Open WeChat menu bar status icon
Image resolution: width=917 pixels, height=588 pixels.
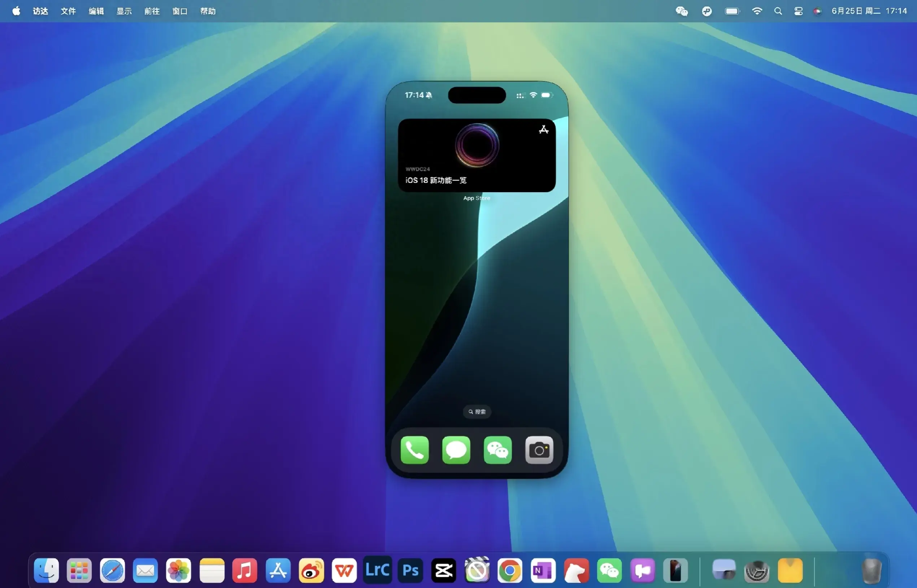click(682, 11)
